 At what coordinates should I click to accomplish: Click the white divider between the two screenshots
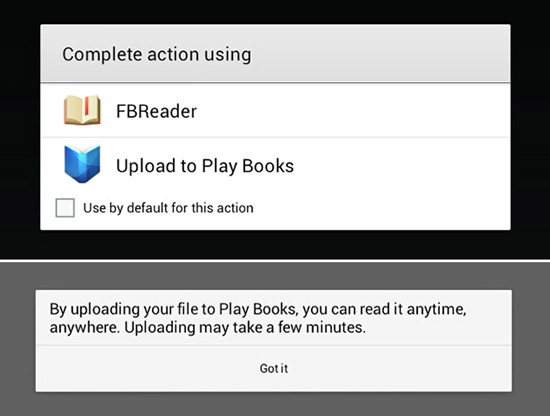tap(275, 261)
